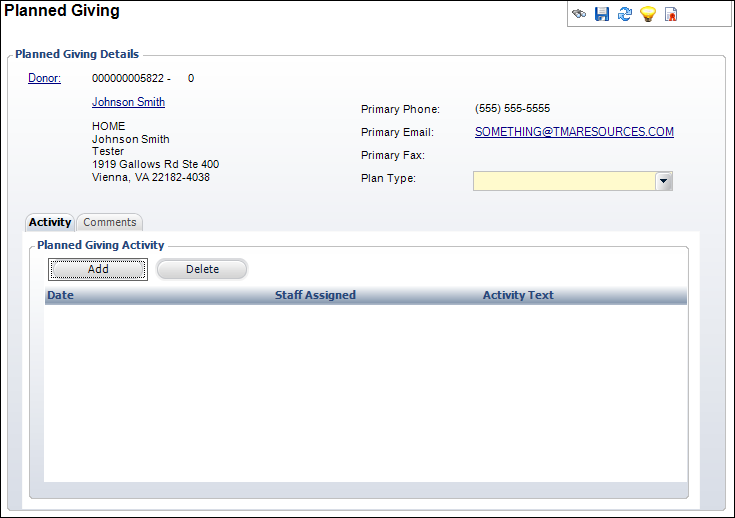The height and width of the screenshot is (518, 735).
Task: Sort by the Date column header
Action: pos(60,295)
